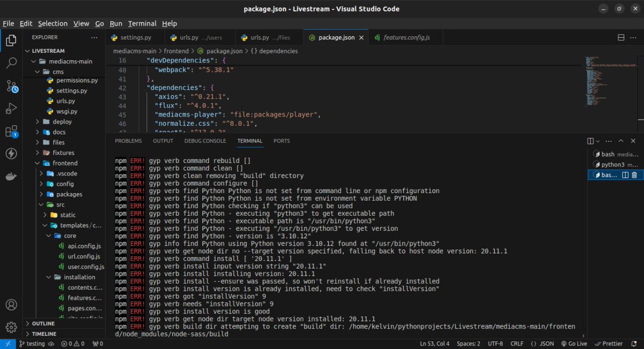The width and height of the screenshot is (644, 349).
Task: Open the Run and Debug view icon
Action: coord(11,109)
